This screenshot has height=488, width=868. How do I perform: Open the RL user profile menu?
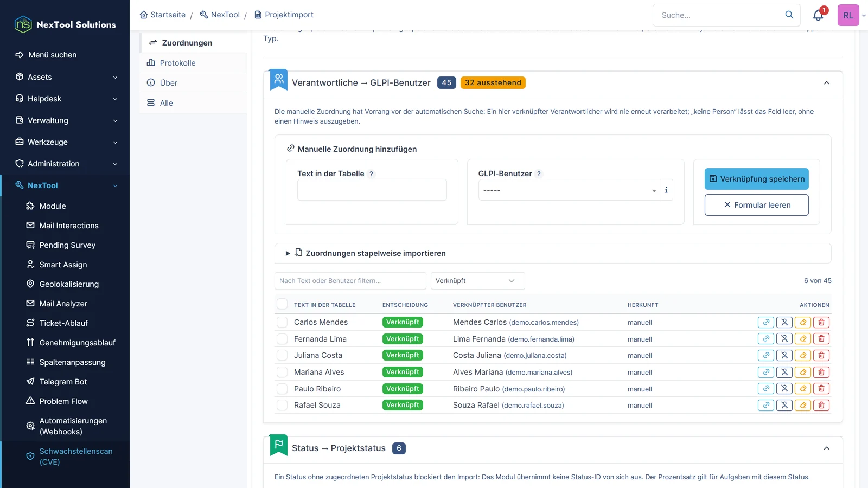pos(851,15)
